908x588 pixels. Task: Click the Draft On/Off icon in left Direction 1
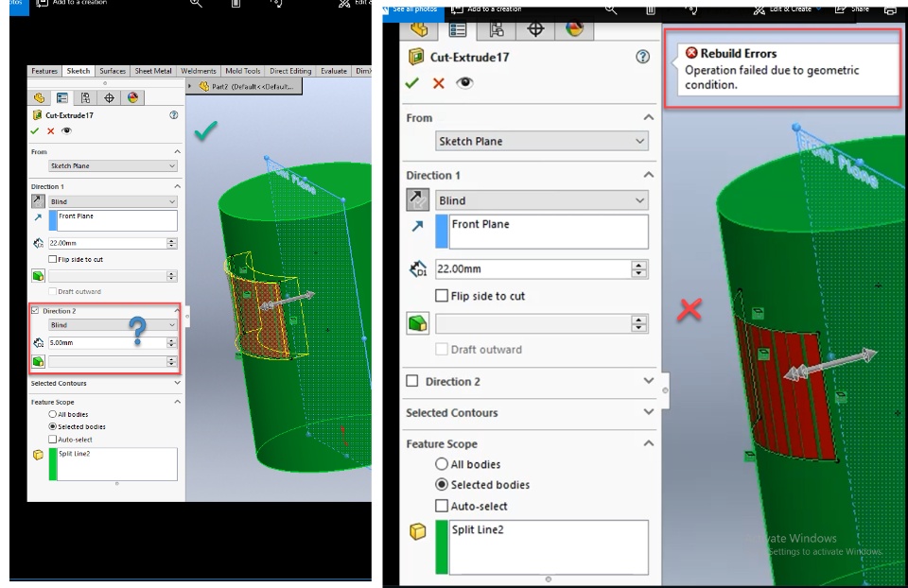[38, 276]
